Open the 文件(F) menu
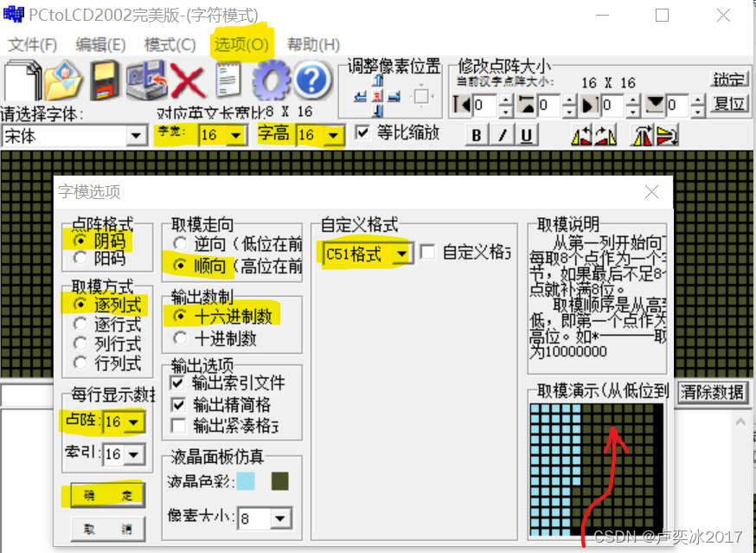 [33, 45]
